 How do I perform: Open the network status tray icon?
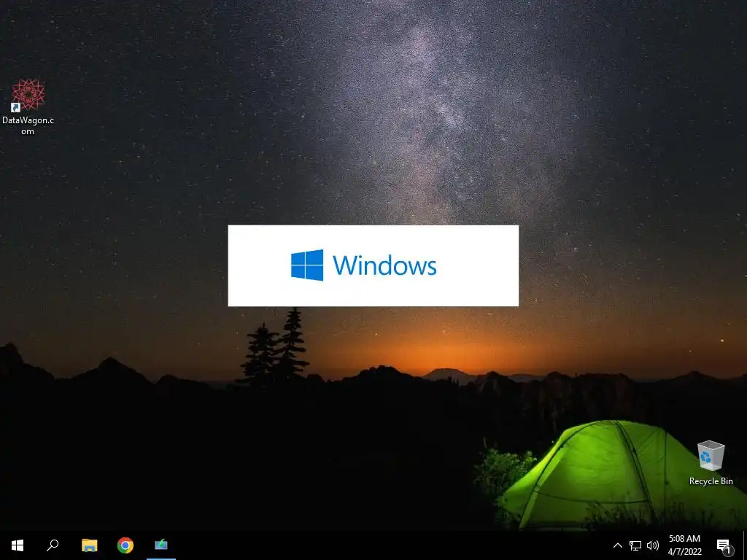pos(635,545)
